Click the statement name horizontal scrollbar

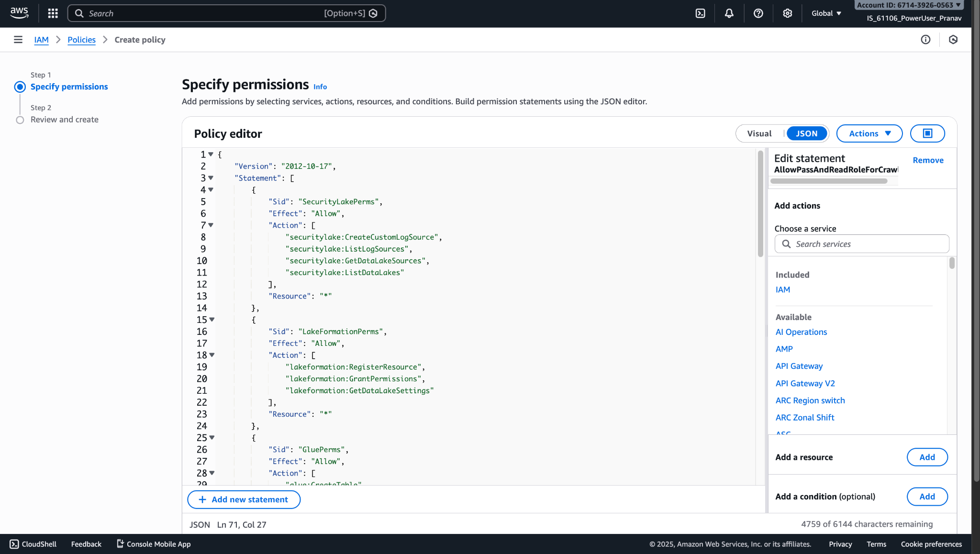tap(829, 181)
